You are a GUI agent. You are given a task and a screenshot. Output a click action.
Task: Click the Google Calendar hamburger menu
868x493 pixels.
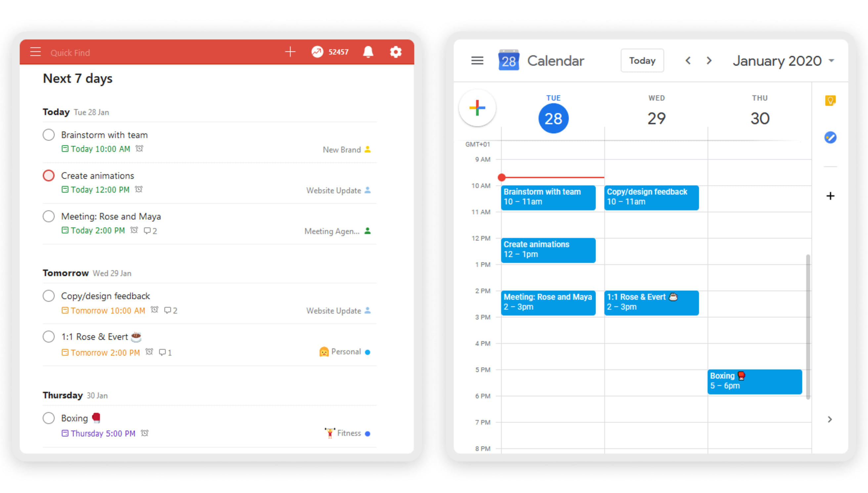[x=478, y=60]
